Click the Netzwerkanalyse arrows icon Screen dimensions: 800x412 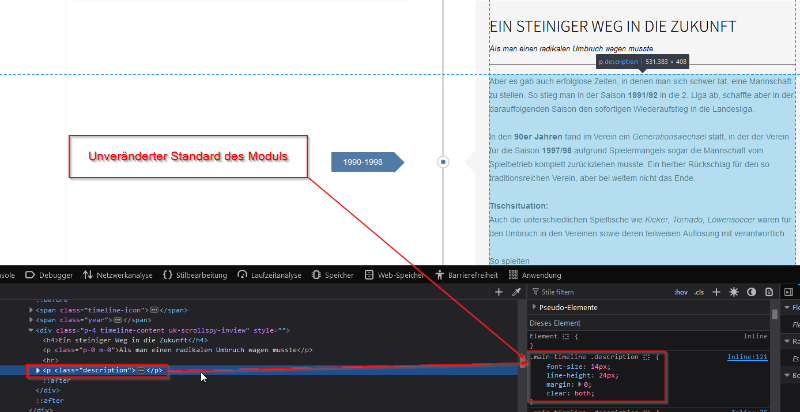click(88, 275)
